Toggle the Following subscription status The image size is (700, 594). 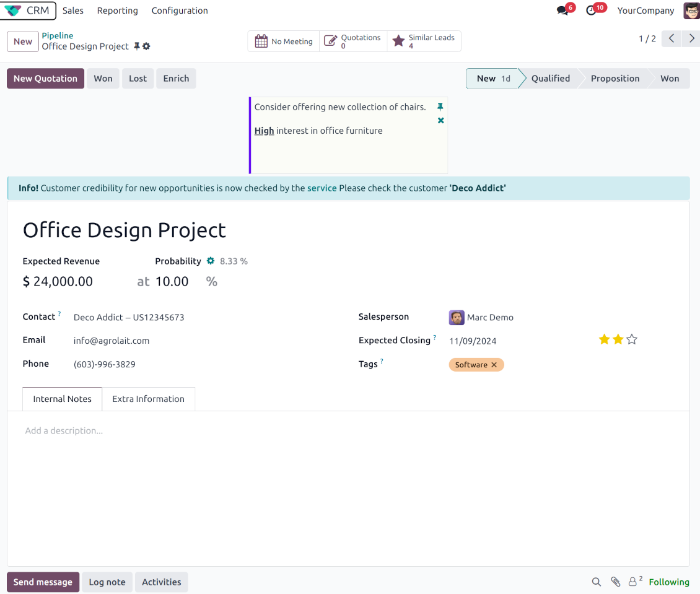[x=668, y=582]
